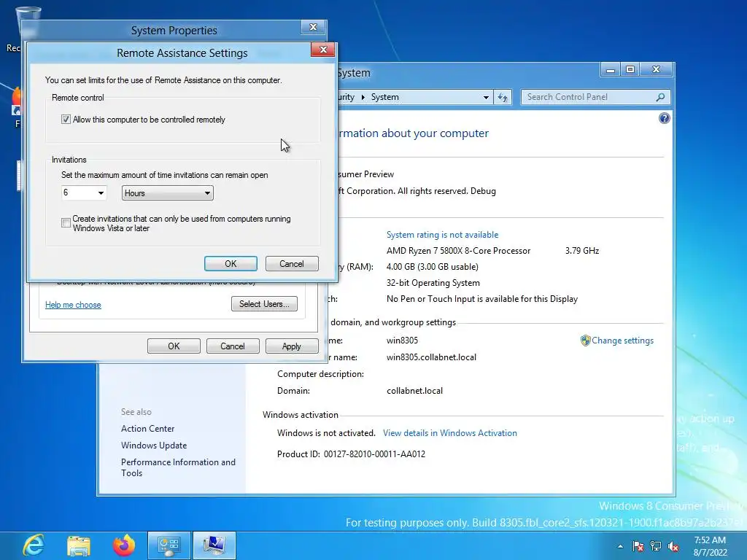Switch to Control Panel taskbar window
Image resolution: width=747 pixels, height=560 pixels.
[x=169, y=545]
